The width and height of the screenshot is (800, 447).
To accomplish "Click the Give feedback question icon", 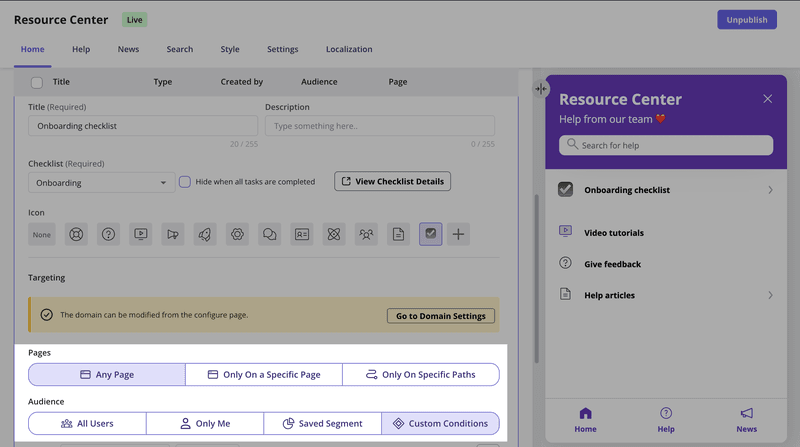I will pyautogui.click(x=565, y=263).
